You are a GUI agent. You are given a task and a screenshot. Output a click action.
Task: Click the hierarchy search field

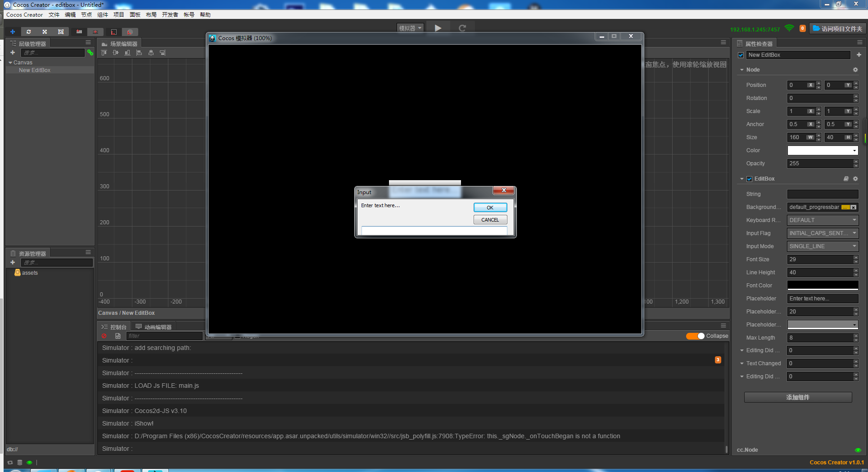(x=53, y=53)
